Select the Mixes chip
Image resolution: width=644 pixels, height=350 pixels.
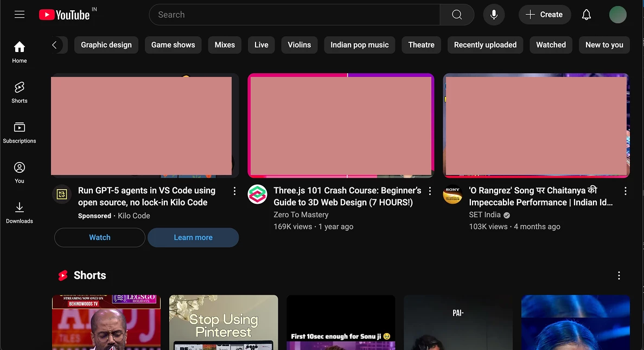225,45
